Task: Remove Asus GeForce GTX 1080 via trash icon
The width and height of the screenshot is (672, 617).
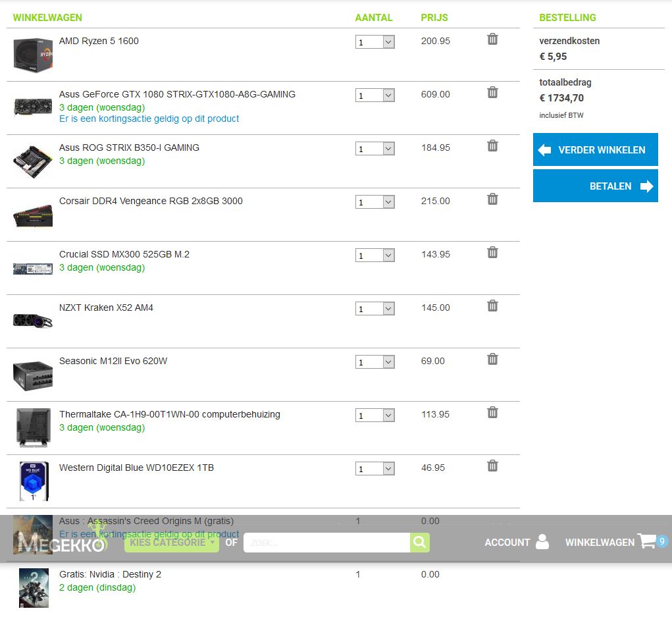Action: click(x=492, y=92)
